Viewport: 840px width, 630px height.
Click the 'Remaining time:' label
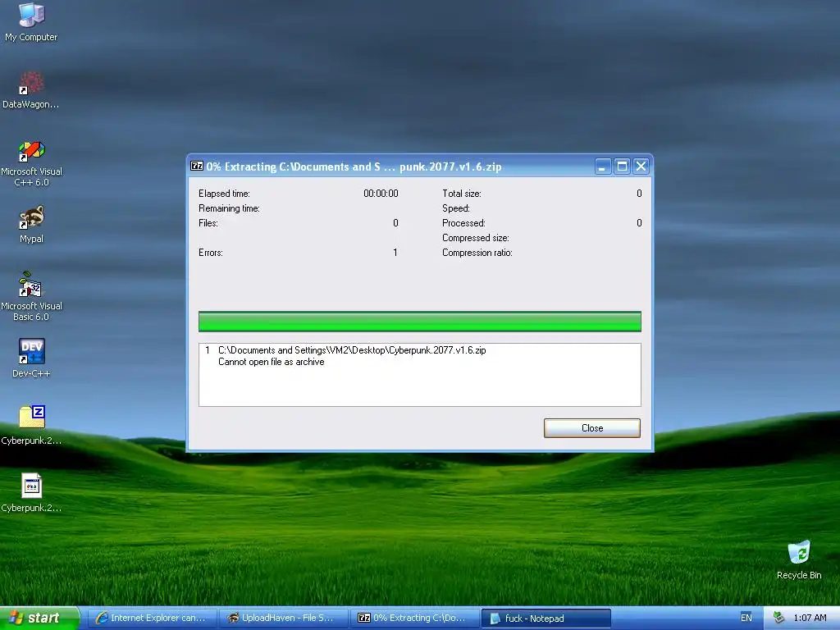tap(229, 208)
